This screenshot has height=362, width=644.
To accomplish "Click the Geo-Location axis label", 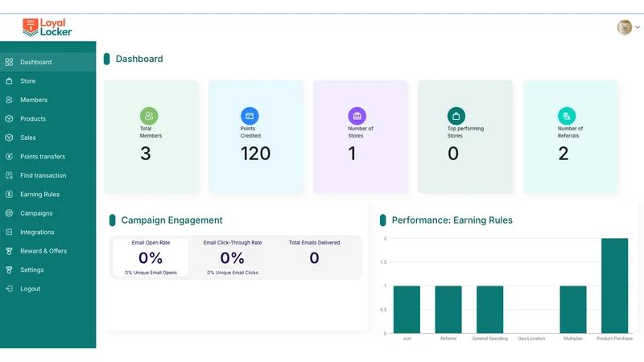I will pos(531,339).
